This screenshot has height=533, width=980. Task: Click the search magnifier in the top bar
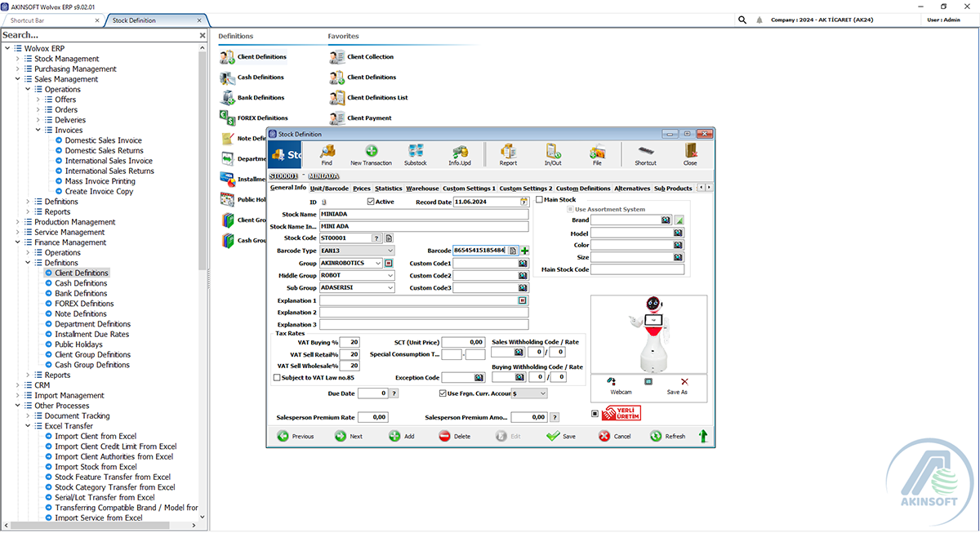coord(742,20)
